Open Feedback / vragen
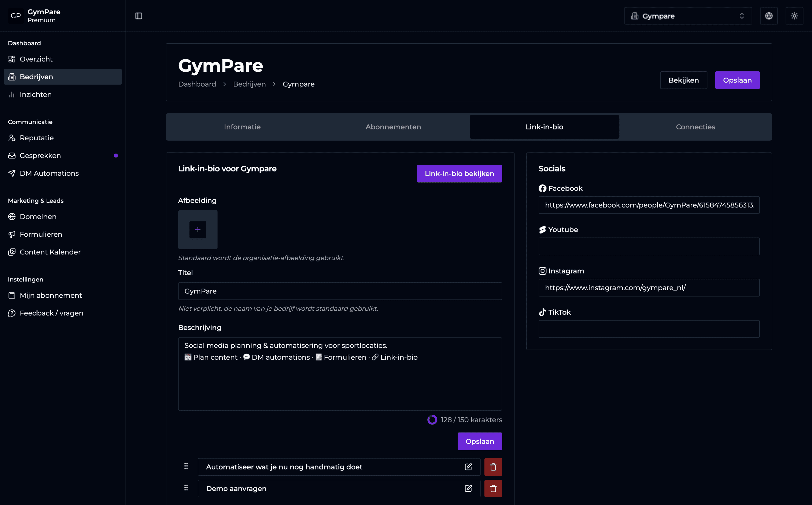Viewport: 812px width, 505px height. (x=63, y=313)
